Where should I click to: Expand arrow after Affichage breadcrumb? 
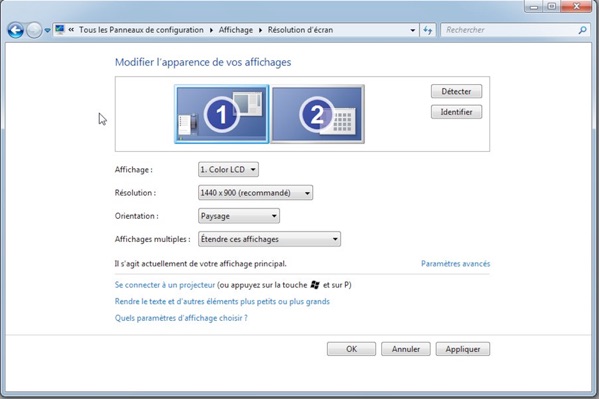260,30
